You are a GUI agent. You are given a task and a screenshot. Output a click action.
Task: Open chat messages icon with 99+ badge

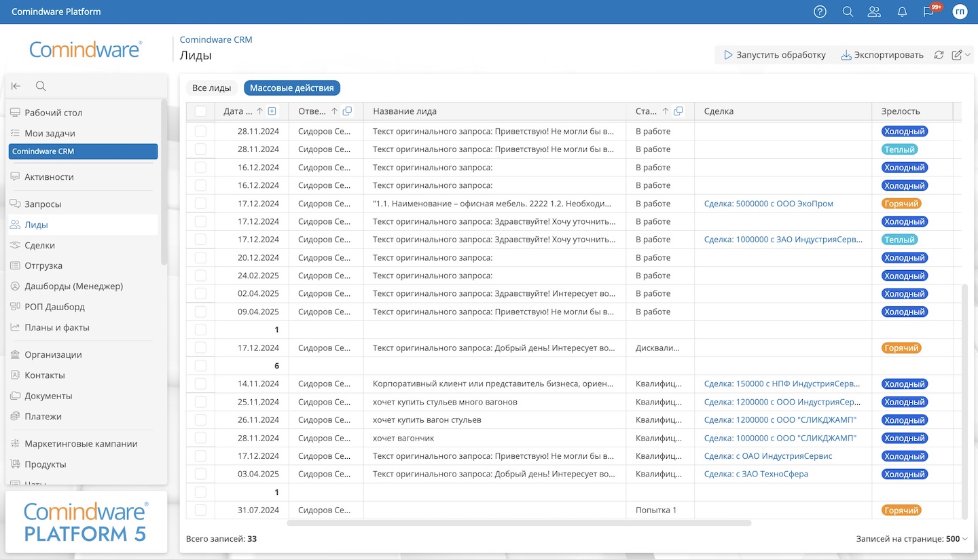coord(929,12)
